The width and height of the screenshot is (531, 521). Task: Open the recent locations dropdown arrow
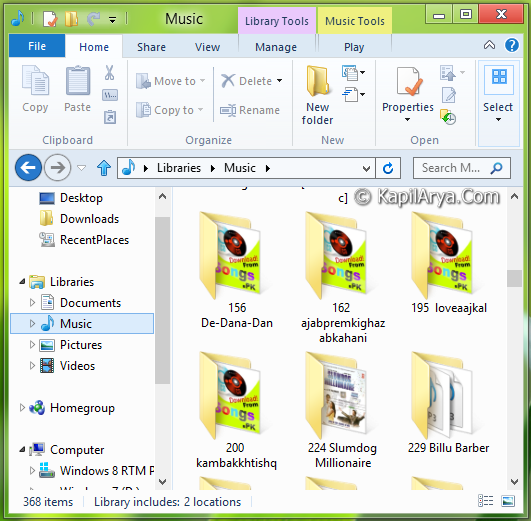click(82, 168)
